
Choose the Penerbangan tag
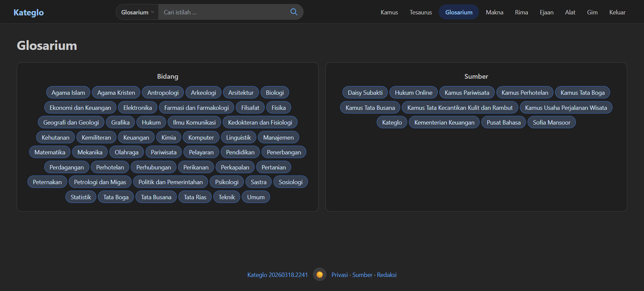click(x=284, y=152)
